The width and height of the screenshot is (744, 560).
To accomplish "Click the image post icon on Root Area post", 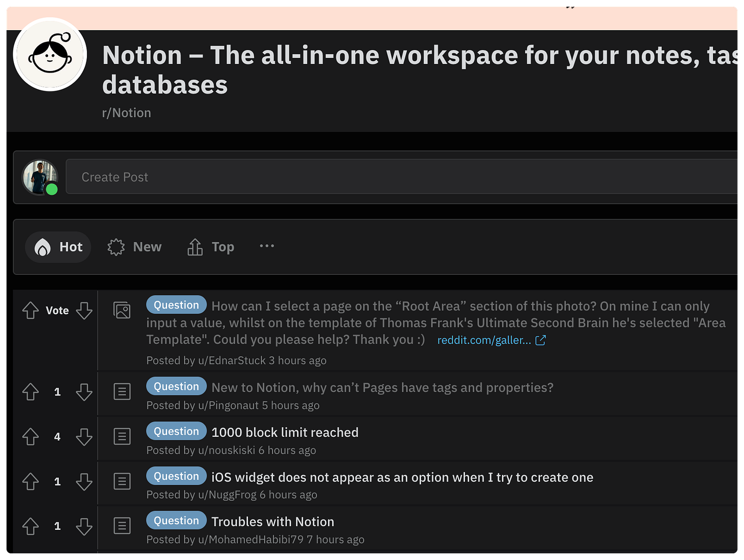I will coord(122,310).
